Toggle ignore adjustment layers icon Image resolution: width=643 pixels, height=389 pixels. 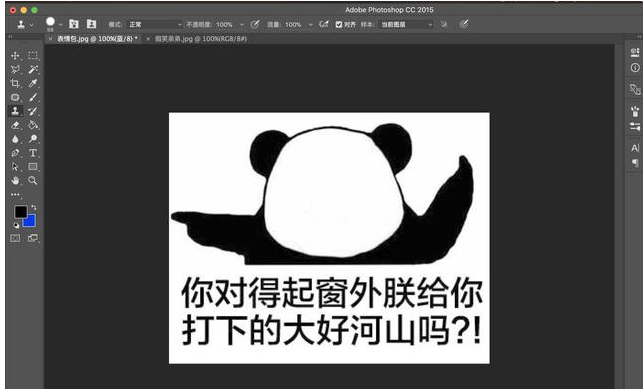[x=444, y=24]
